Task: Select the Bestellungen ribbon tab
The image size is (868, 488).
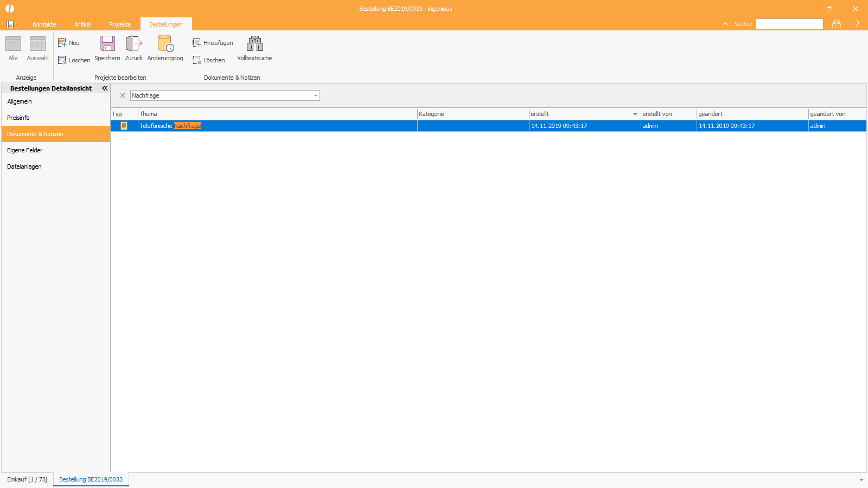Action: click(x=166, y=24)
